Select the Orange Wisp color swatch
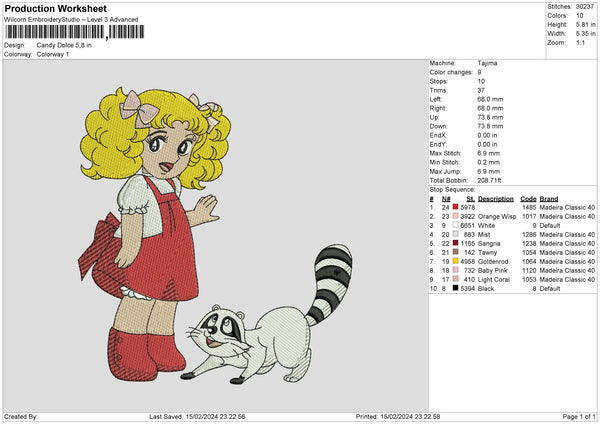This screenshot has width=600, height=424. pos(455,216)
